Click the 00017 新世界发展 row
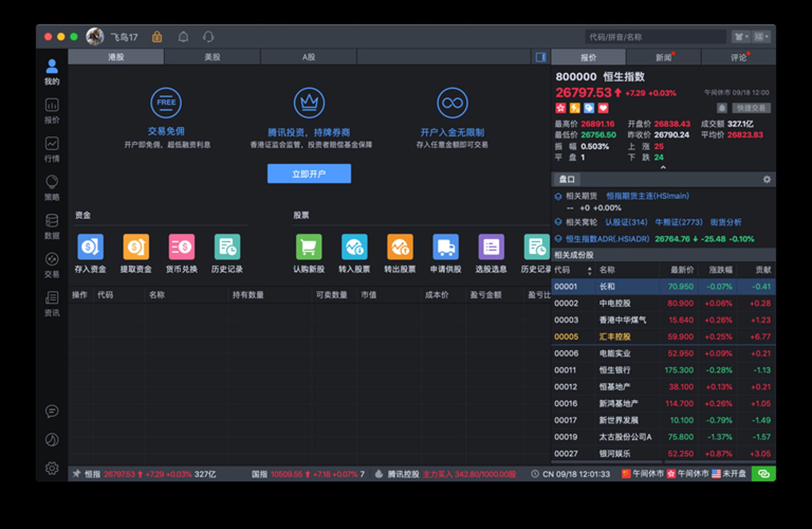Image resolution: width=812 pixels, height=529 pixels. 663,420
